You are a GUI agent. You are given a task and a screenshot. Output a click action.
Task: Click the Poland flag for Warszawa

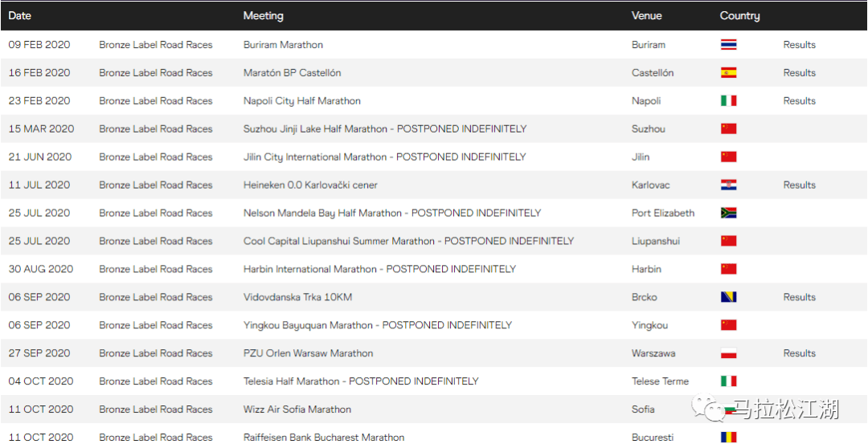pyautogui.click(x=728, y=353)
